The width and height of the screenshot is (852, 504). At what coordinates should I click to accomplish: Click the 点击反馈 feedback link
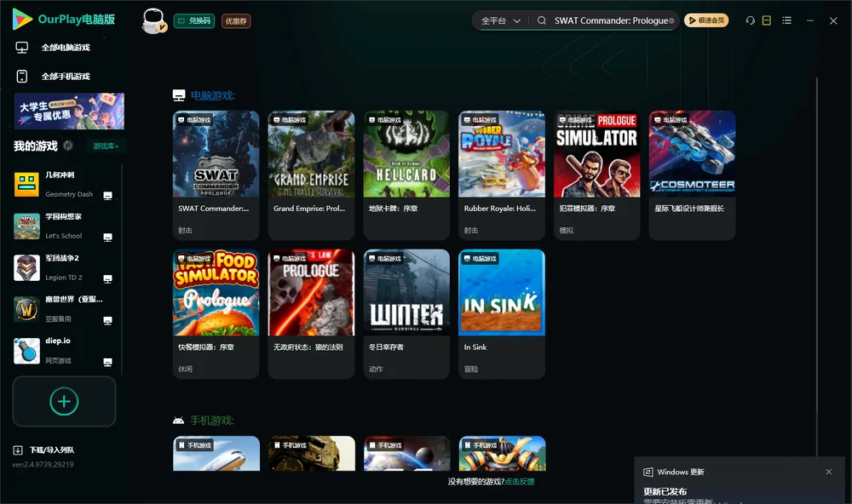tap(520, 481)
